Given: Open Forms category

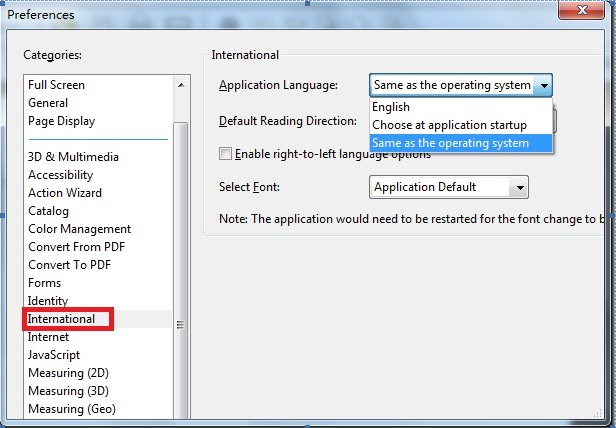Looking at the screenshot, I should 44,283.
